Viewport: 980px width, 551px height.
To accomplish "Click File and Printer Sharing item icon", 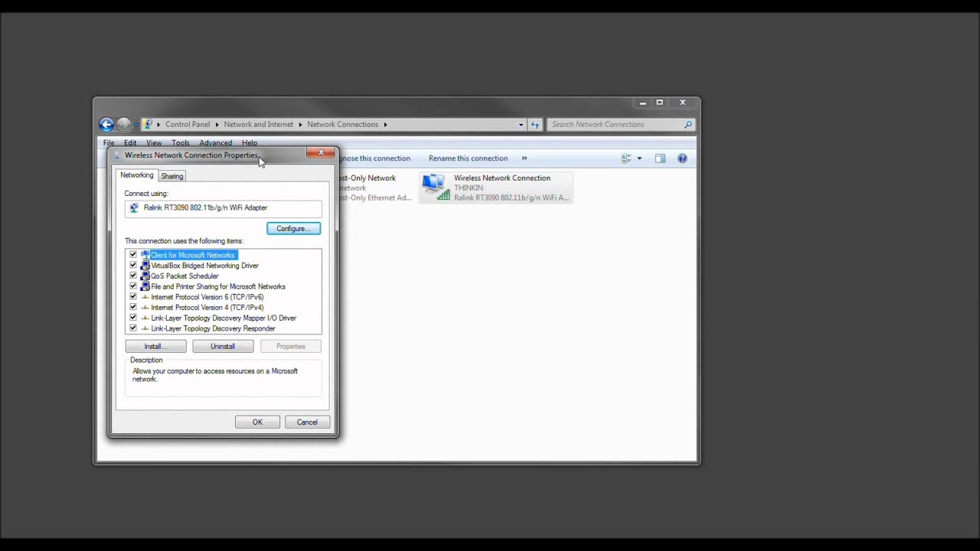I will tap(145, 286).
